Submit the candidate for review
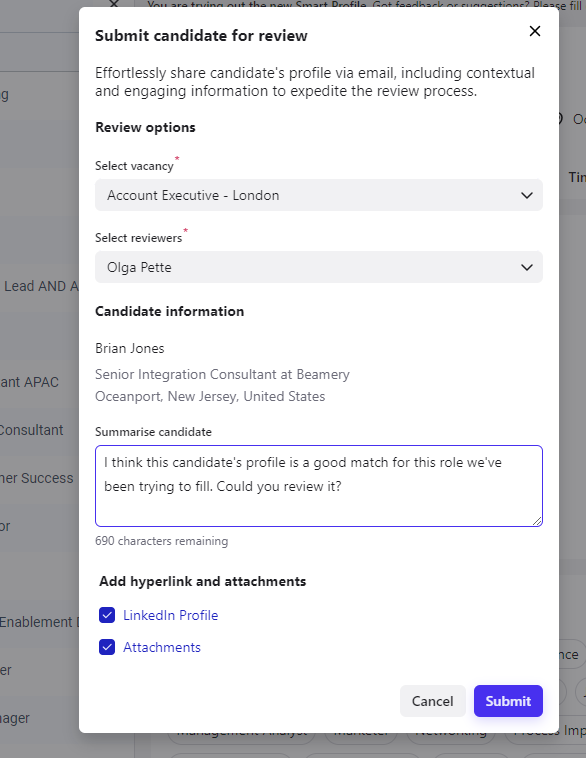Image resolution: width=586 pixels, height=758 pixels. pos(508,701)
